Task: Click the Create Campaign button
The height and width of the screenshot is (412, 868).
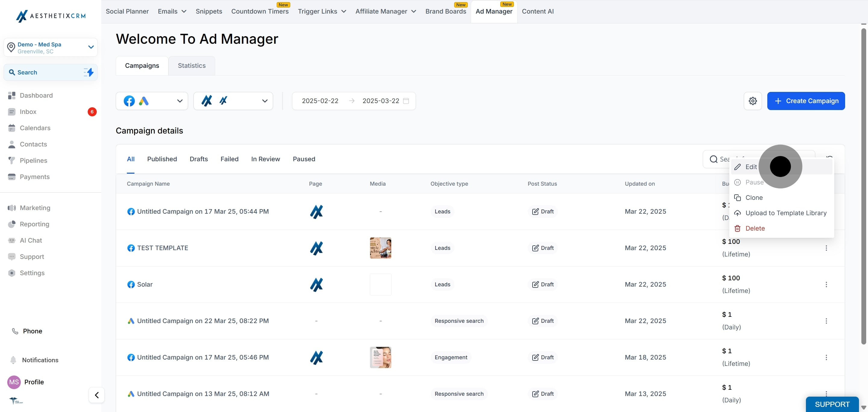Action: [x=806, y=101]
